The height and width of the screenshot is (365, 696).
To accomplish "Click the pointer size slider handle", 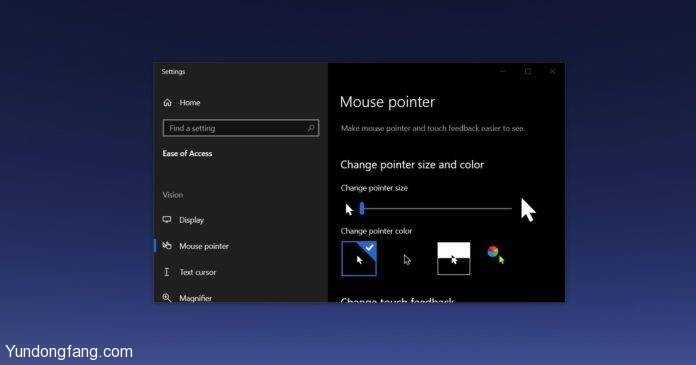I will click(362, 208).
